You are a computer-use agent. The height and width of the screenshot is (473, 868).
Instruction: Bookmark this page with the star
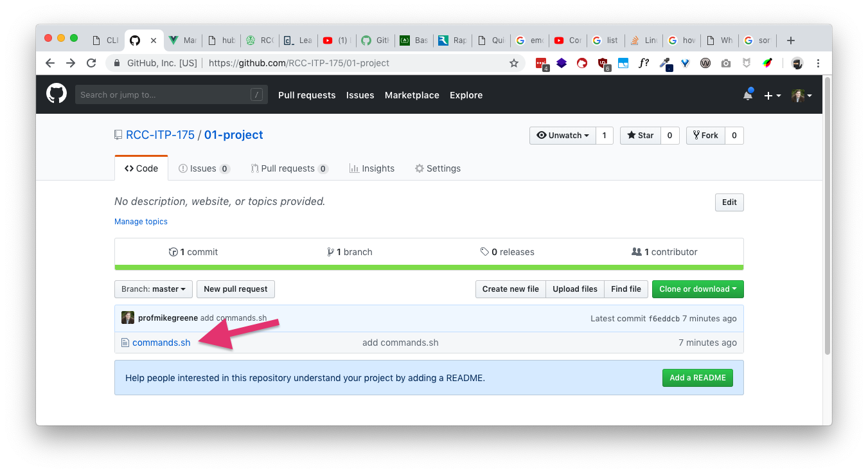[513, 63]
